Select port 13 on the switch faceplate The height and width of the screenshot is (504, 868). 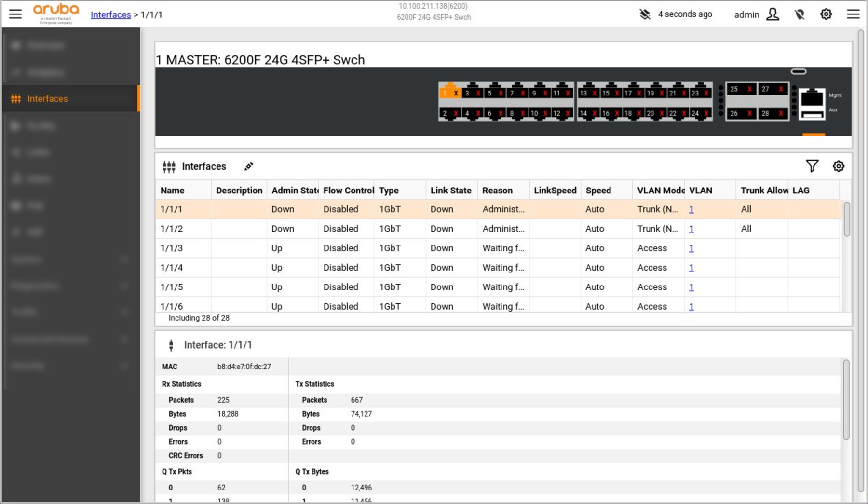[588, 91]
